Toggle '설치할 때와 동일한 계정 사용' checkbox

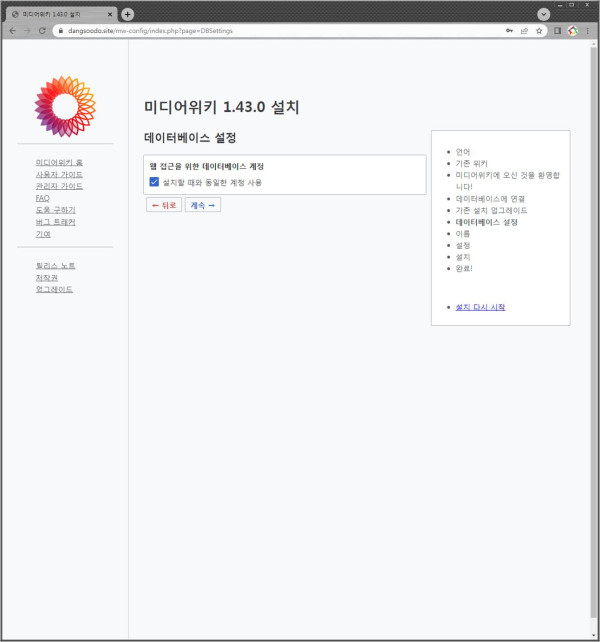154,182
